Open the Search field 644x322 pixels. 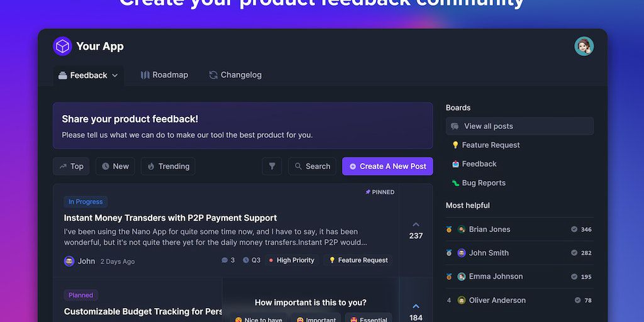[312, 166]
